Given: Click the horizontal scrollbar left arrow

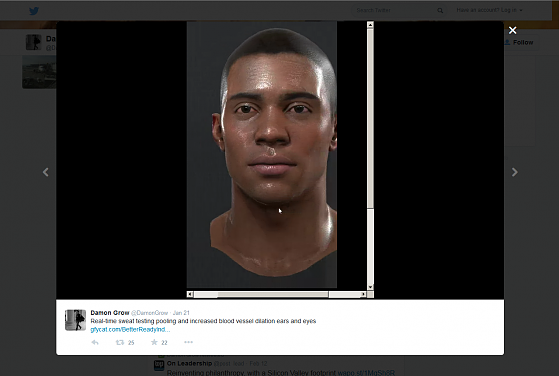Looking at the screenshot, I should (x=190, y=294).
